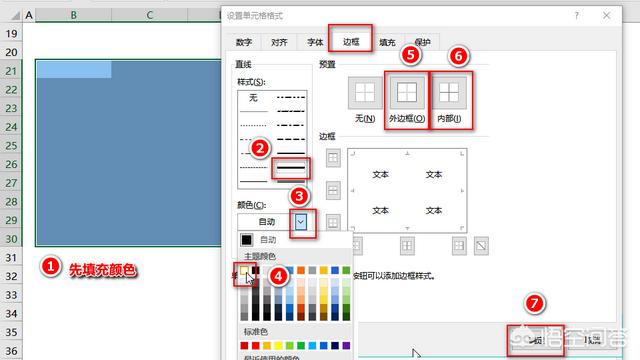This screenshot has height=360, width=640.
Task: Apply the 内部(I) inside borders preset
Action: click(x=449, y=93)
